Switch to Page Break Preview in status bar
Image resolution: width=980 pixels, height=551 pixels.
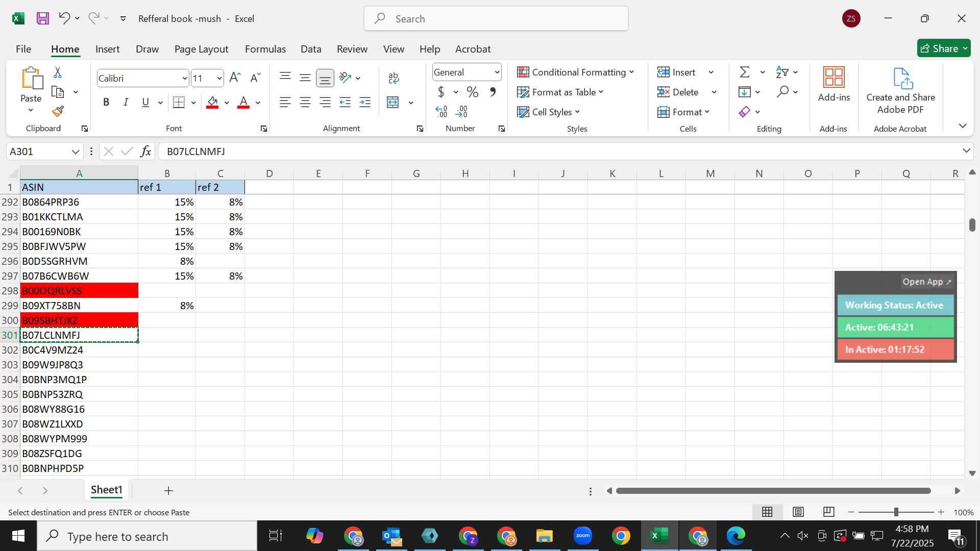click(x=829, y=512)
